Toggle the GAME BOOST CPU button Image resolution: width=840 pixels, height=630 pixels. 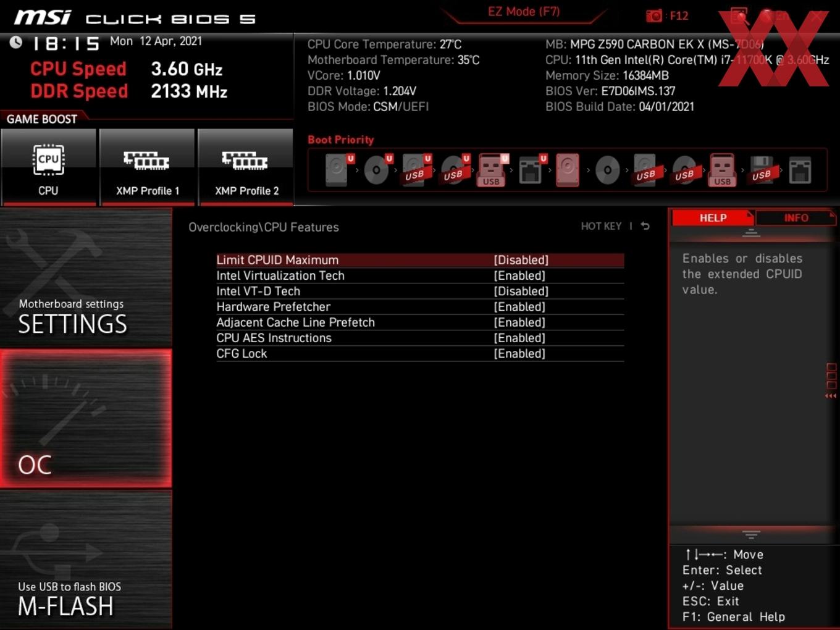tap(49, 166)
